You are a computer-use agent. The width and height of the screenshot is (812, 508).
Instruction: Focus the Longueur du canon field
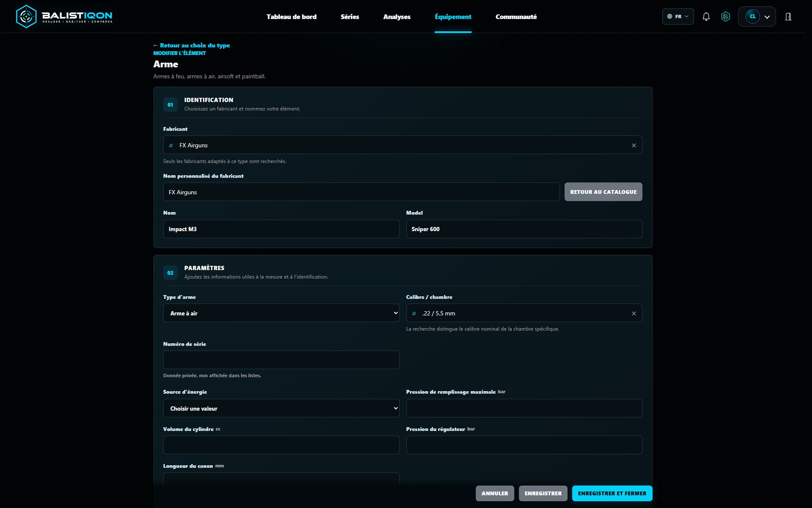click(281, 479)
